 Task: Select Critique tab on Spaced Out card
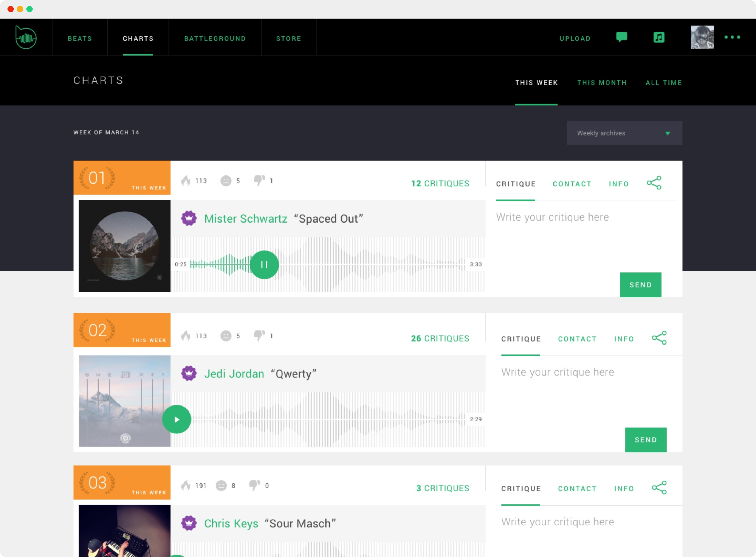pos(516,184)
